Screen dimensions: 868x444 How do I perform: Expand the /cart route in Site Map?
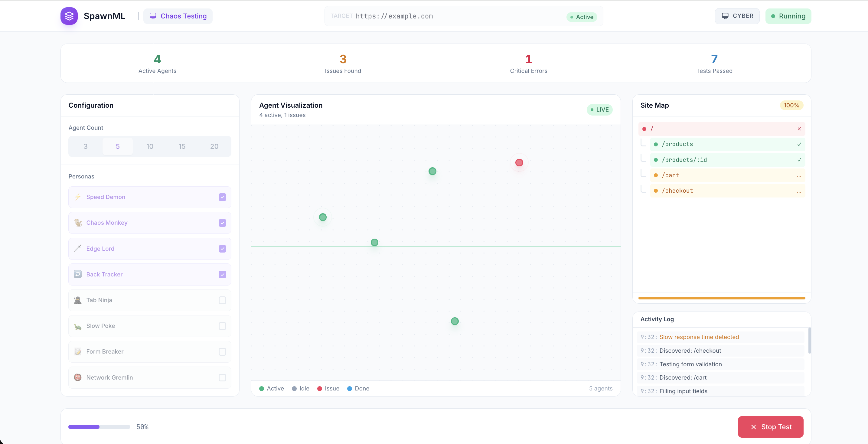[x=799, y=175]
